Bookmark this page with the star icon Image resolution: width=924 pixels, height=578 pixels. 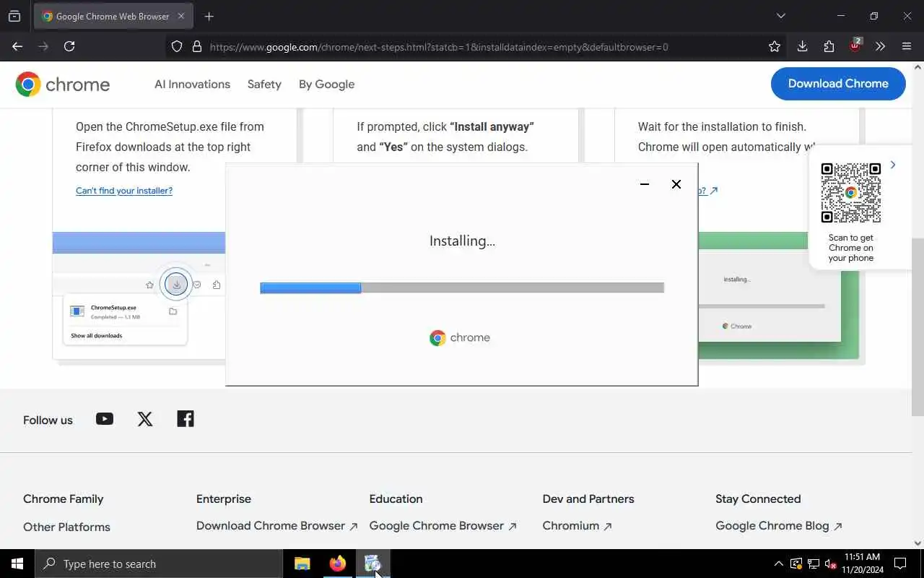(775, 46)
